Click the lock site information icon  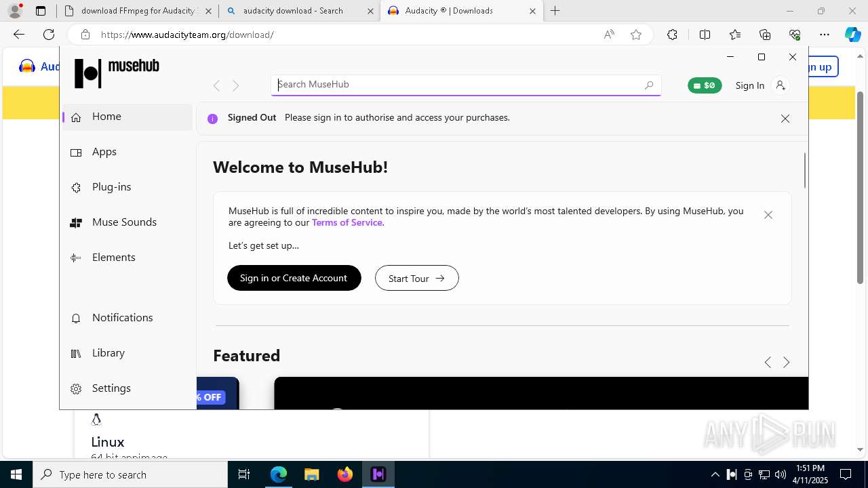85,35
